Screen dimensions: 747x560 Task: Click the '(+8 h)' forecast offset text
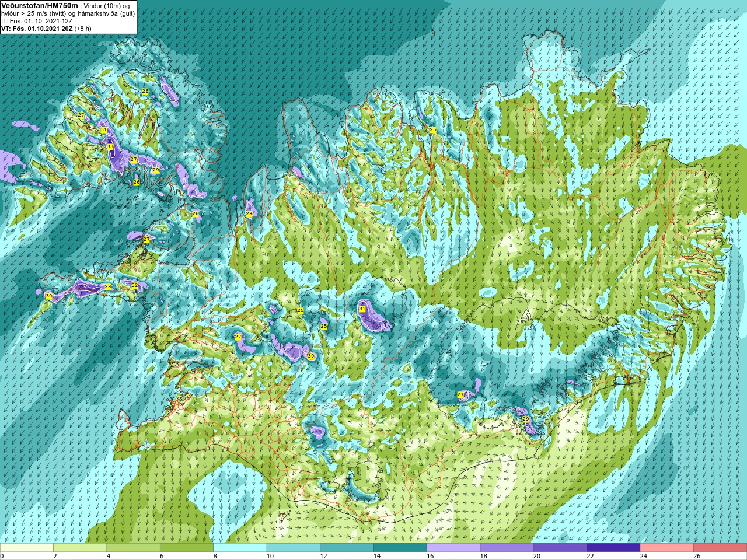click(x=83, y=29)
